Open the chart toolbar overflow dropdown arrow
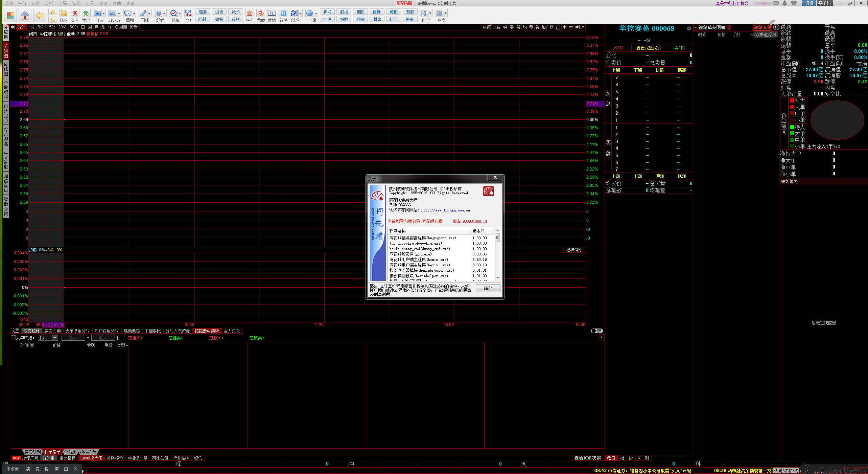Image resolution: width=868 pixels, height=474 pixels. [x=583, y=27]
